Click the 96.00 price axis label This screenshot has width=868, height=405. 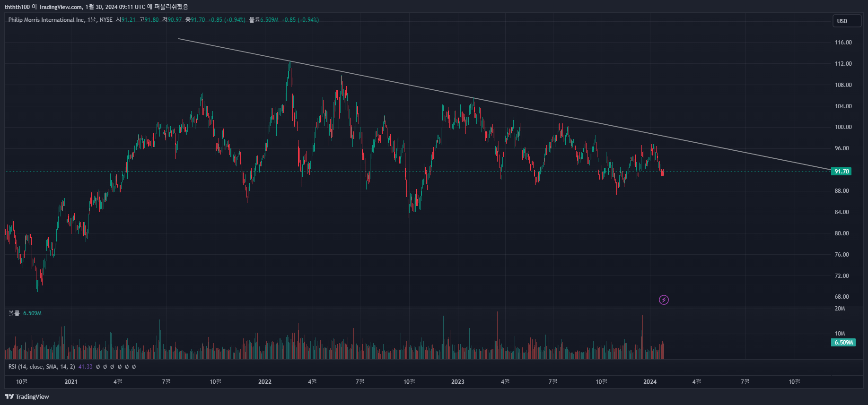[842, 148]
